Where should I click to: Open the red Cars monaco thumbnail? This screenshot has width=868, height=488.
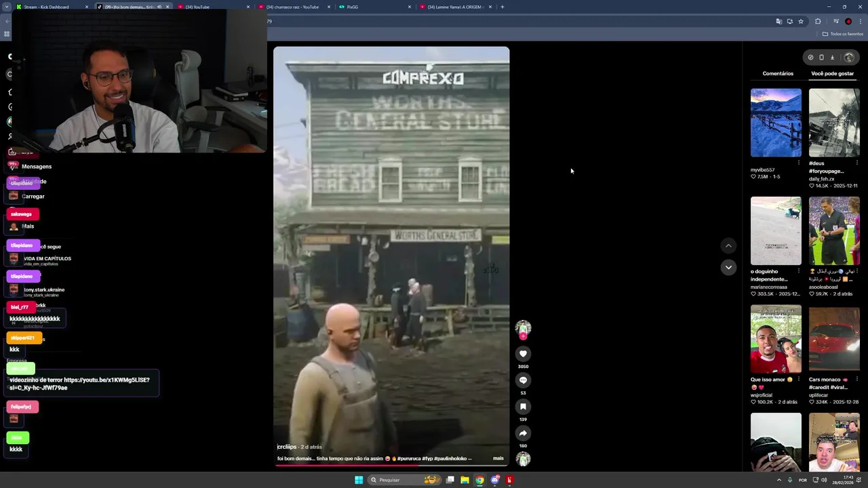pos(834,339)
